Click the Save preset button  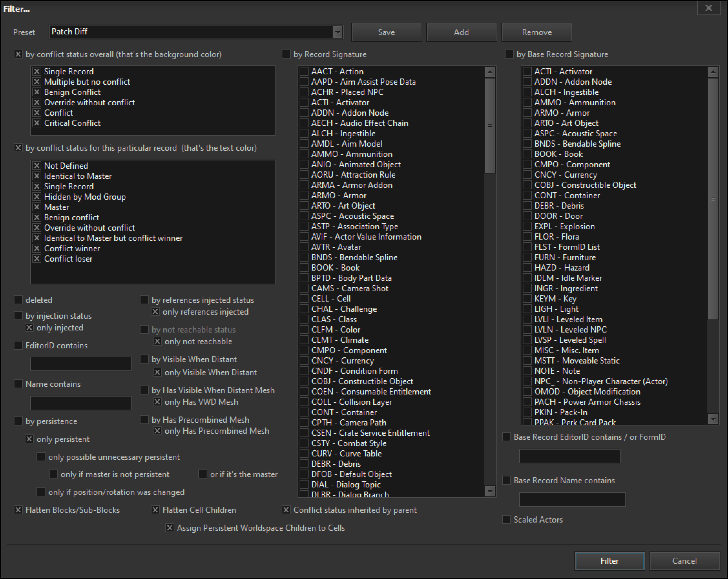(x=386, y=32)
